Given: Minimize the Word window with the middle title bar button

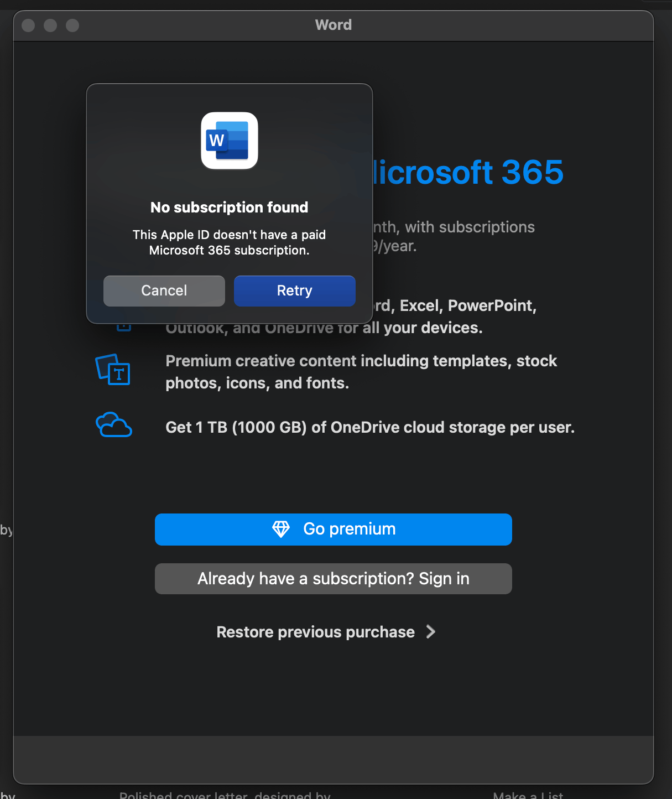Looking at the screenshot, I should (x=50, y=25).
